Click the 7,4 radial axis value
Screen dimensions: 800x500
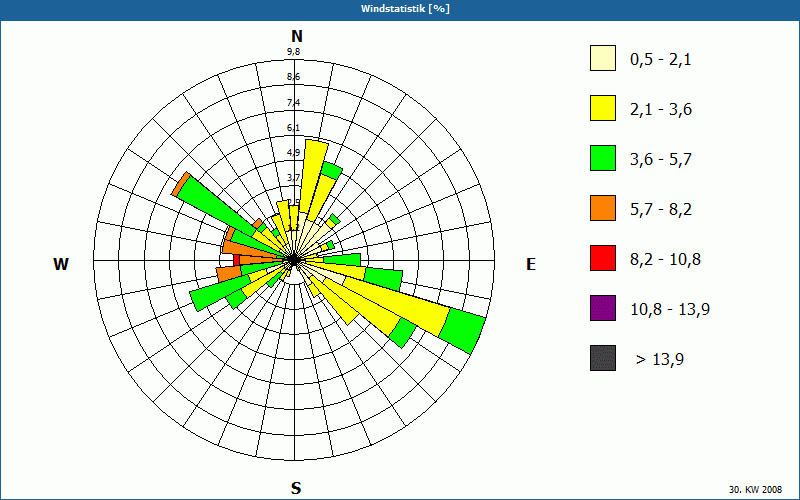pos(293,103)
